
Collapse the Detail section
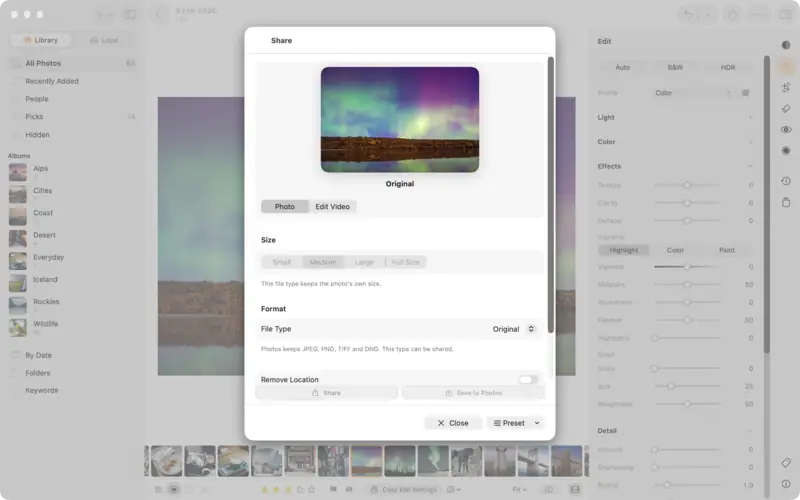[x=675, y=431]
